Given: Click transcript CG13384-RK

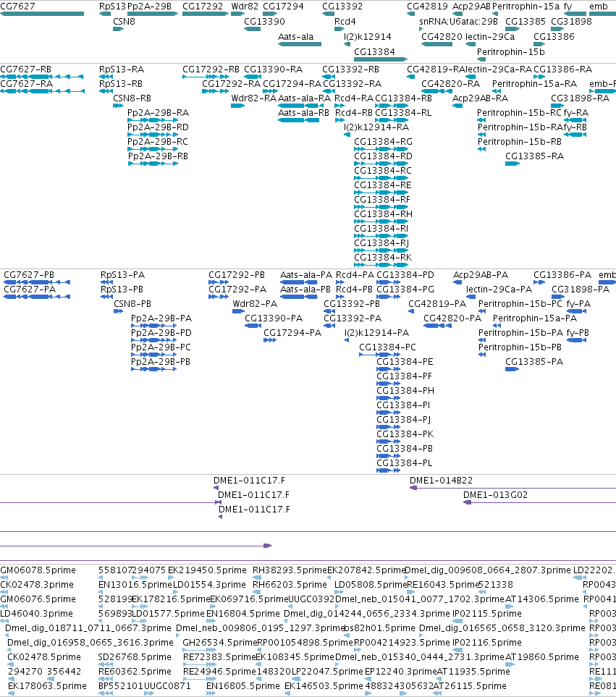Looking at the screenshot, I should click(383, 258).
